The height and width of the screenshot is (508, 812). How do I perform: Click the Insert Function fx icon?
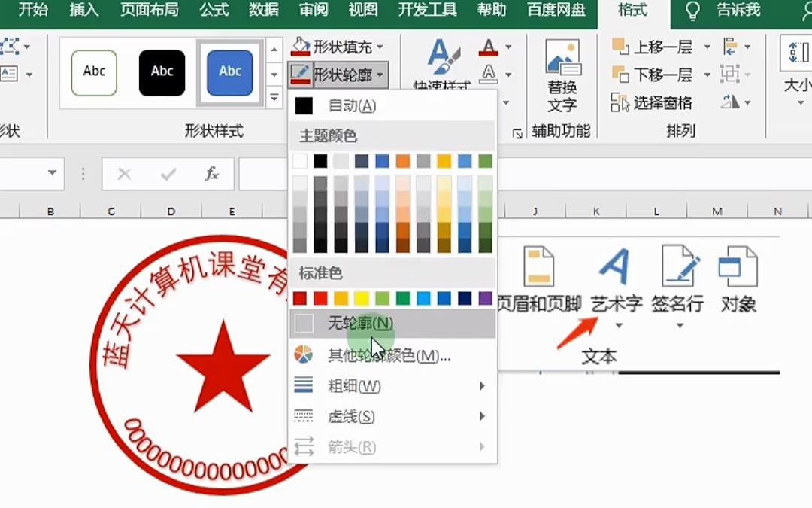pyautogui.click(x=211, y=174)
